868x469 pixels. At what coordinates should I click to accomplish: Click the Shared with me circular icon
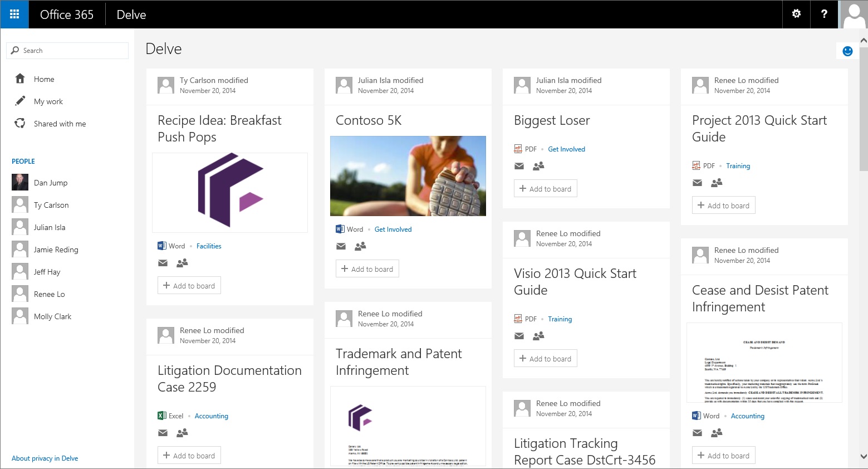[x=20, y=123]
